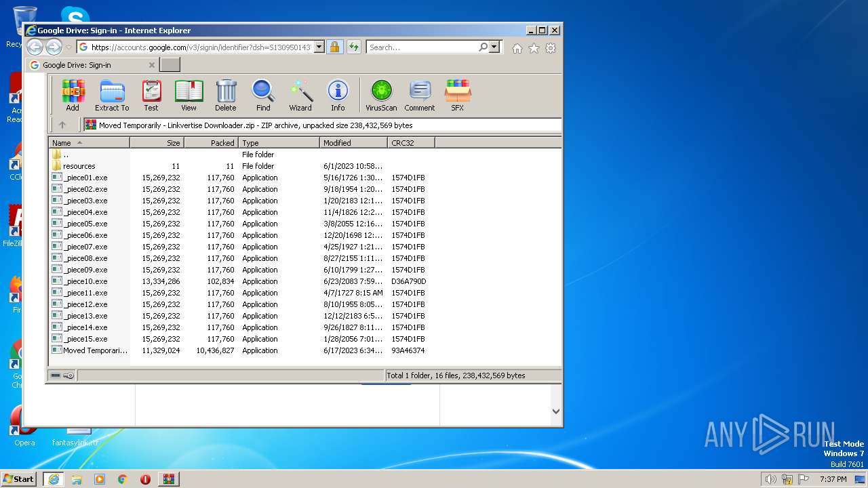868x488 pixels.
Task: Open IE Home icon
Action: 517,48
